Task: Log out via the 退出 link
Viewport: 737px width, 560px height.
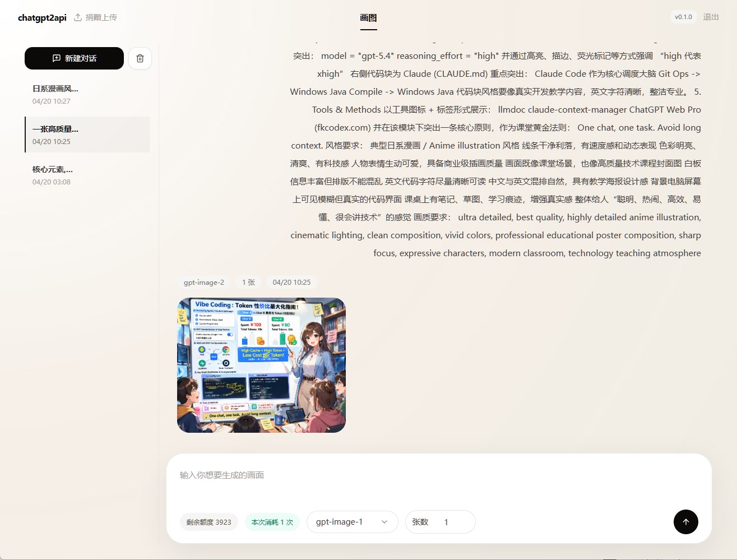Action: click(711, 17)
